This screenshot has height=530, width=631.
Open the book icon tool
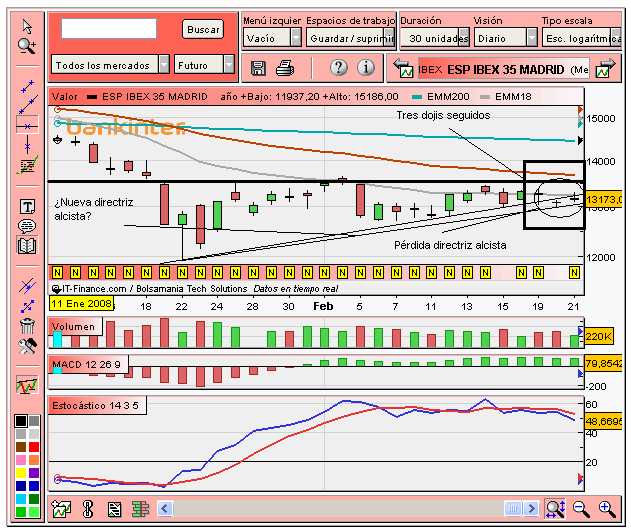[x=27, y=245]
